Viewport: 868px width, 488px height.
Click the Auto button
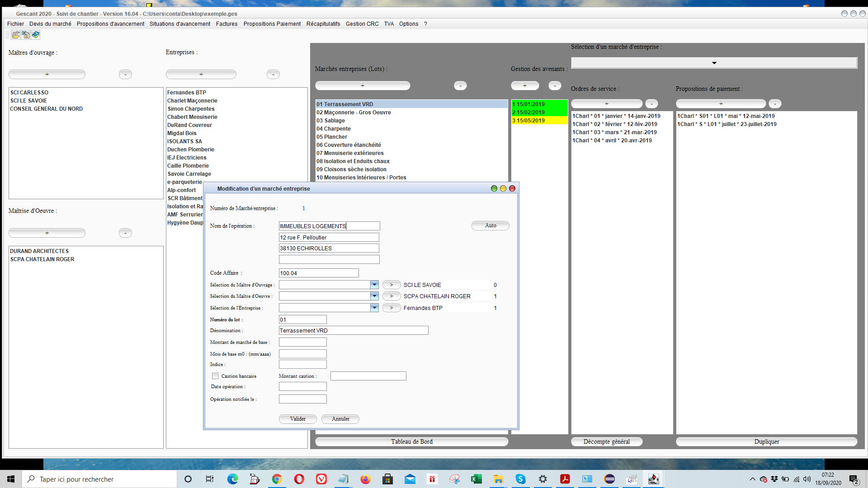(x=491, y=225)
